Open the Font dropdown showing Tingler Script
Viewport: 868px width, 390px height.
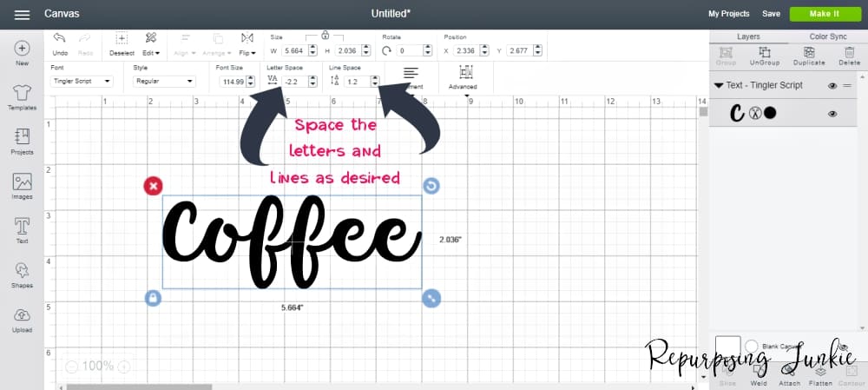(82, 81)
